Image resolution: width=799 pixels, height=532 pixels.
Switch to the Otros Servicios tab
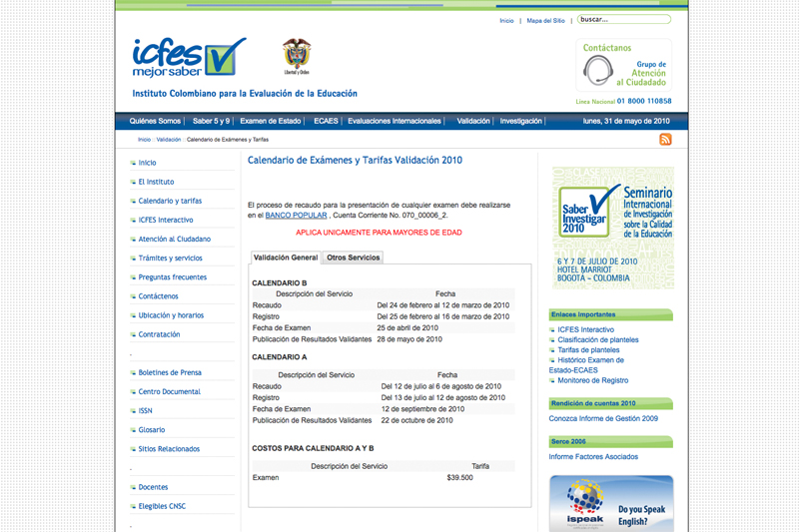[354, 258]
